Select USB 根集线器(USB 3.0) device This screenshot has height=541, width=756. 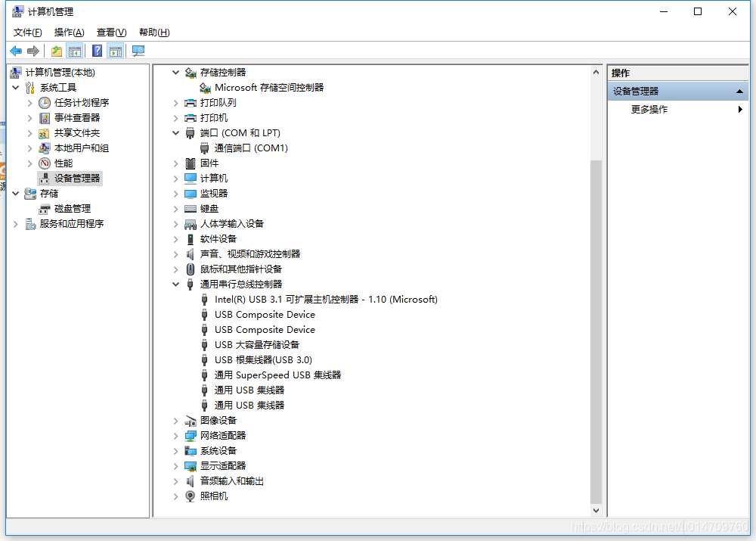tap(263, 360)
